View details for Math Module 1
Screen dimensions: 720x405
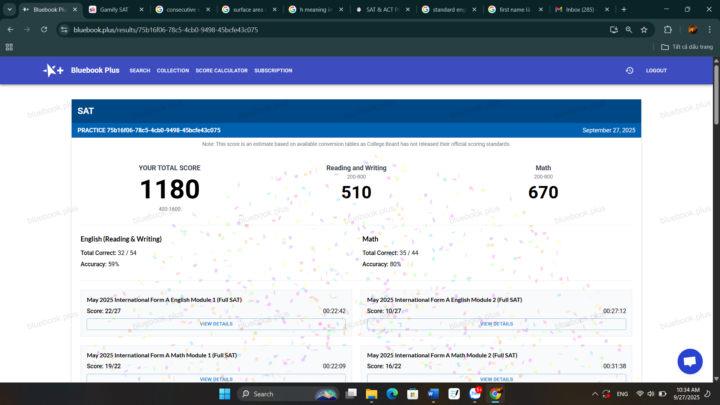(216, 378)
